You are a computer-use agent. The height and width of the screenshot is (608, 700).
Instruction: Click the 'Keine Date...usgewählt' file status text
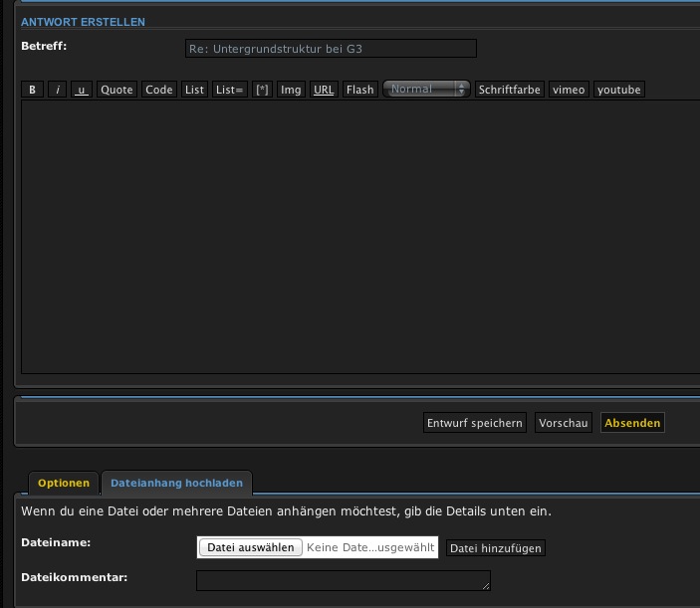point(370,547)
